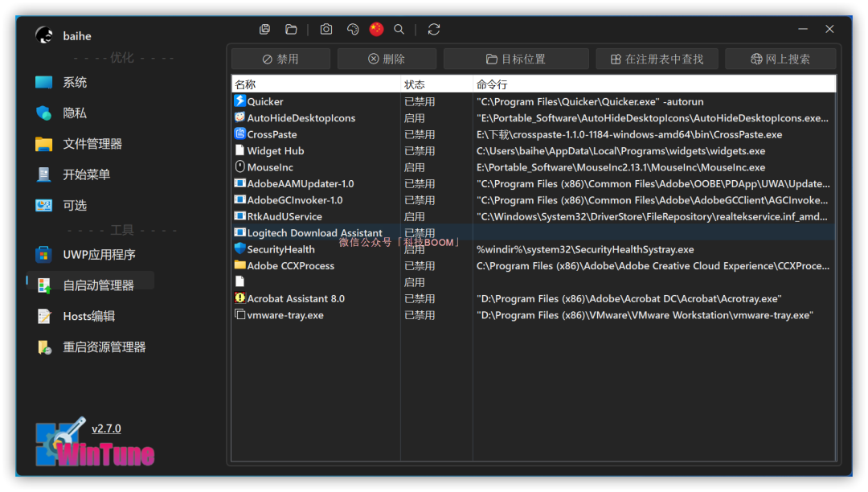This screenshot has width=868, height=492.
Task: Click SecurityHealthSystray.exe command path
Action: [x=585, y=249]
